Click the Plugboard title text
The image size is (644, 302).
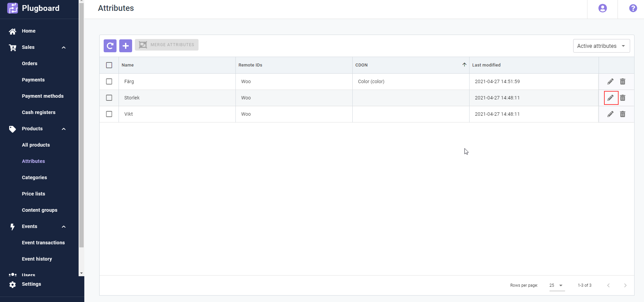pos(41,8)
